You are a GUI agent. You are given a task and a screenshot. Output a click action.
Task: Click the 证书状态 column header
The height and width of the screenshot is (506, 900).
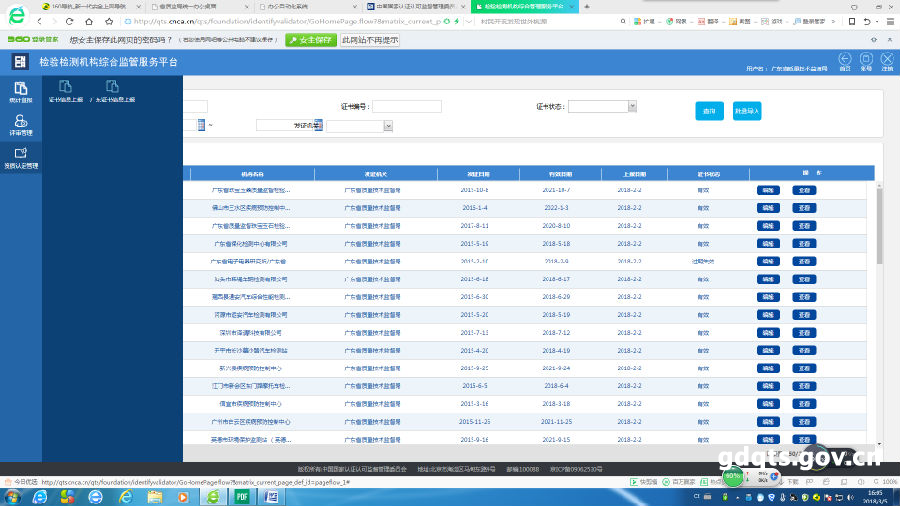(x=708, y=174)
